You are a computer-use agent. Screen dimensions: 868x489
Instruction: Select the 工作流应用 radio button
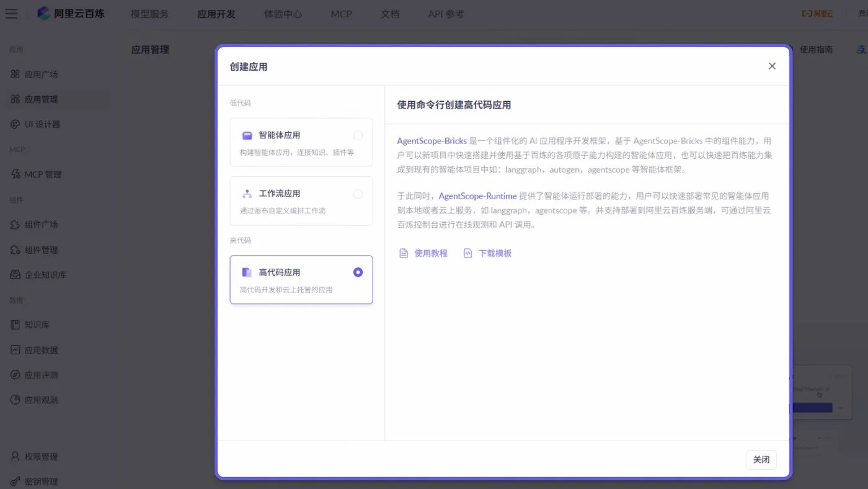click(x=358, y=194)
